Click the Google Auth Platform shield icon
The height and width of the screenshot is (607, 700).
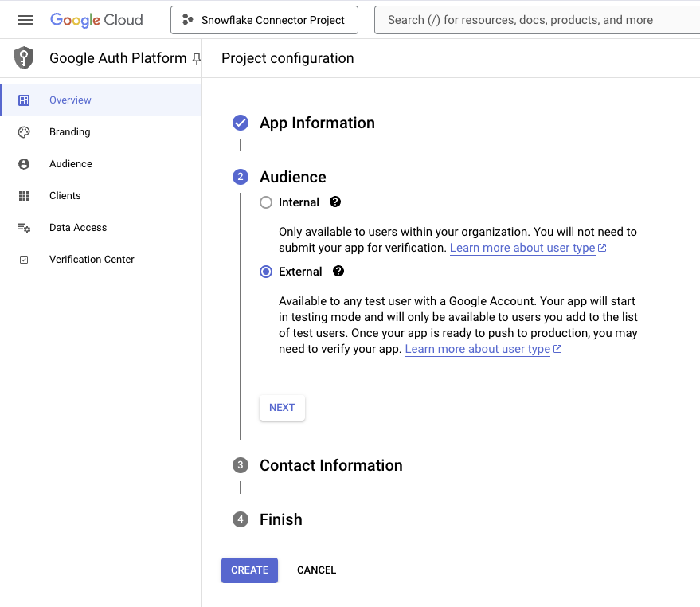point(24,58)
